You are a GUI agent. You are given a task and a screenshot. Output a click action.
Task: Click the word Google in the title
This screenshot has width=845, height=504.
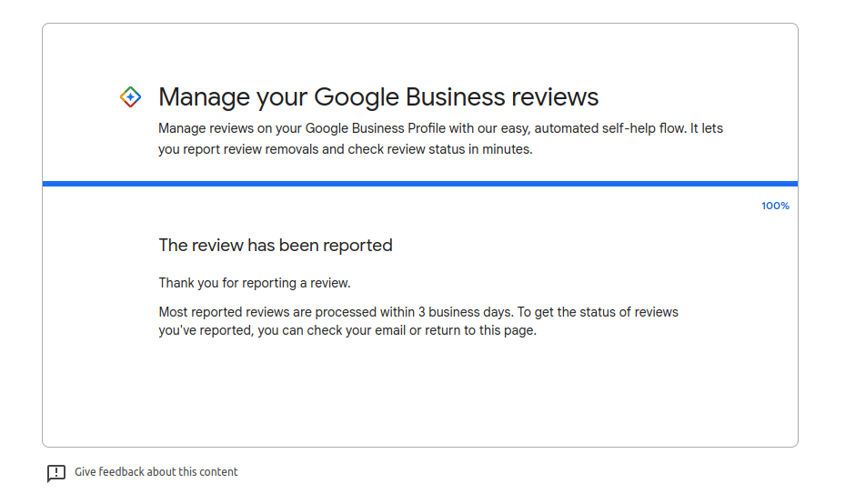[357, 97]
